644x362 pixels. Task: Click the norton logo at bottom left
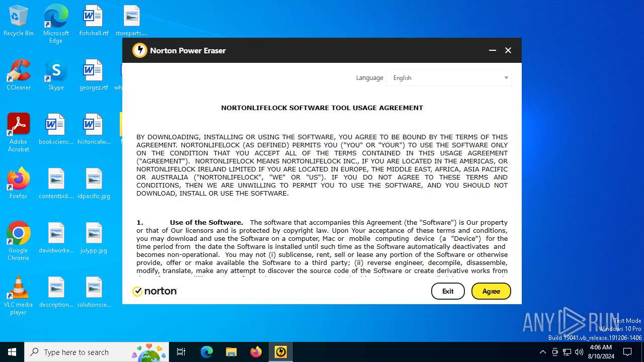(155, 291)
